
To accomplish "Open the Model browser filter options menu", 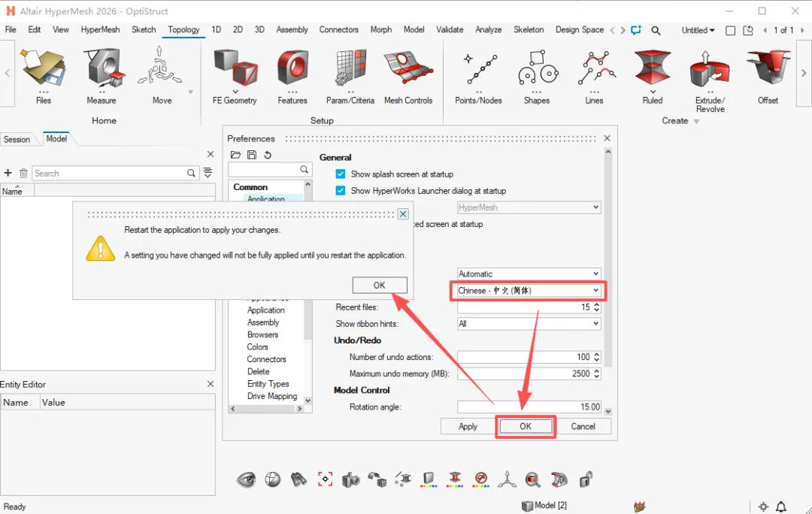I will tap(208, 173).
